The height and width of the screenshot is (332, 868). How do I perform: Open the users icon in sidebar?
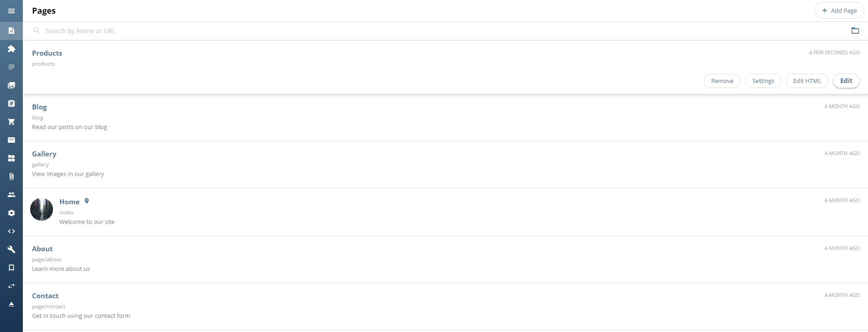[x=11, y=195]
